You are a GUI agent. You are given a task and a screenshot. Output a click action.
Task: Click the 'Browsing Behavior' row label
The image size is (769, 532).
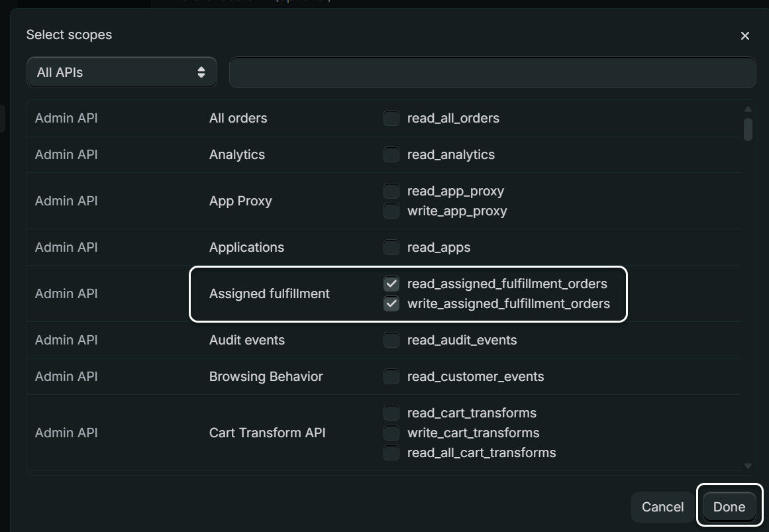click(266, 376)
